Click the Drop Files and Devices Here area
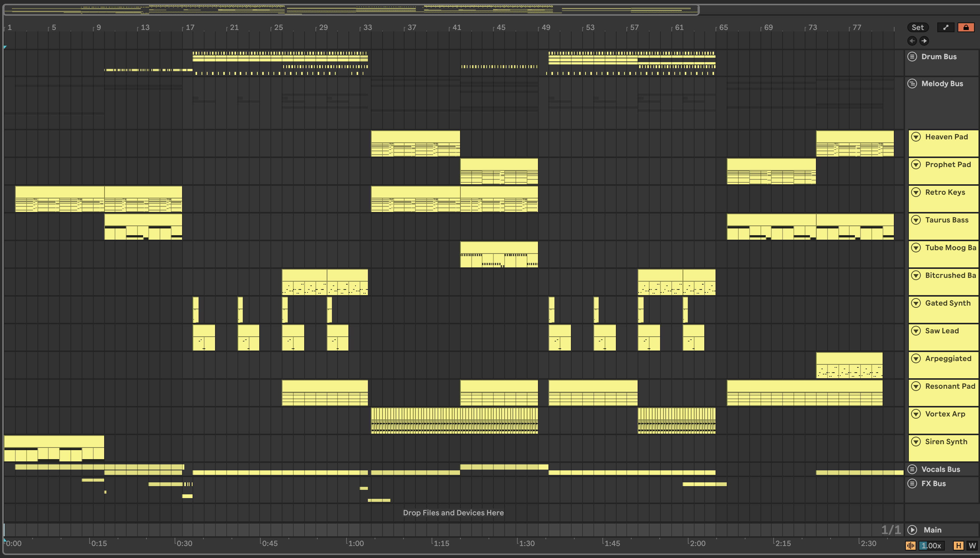The height and width of the screenshot is (558, 980). coord(453,512)
